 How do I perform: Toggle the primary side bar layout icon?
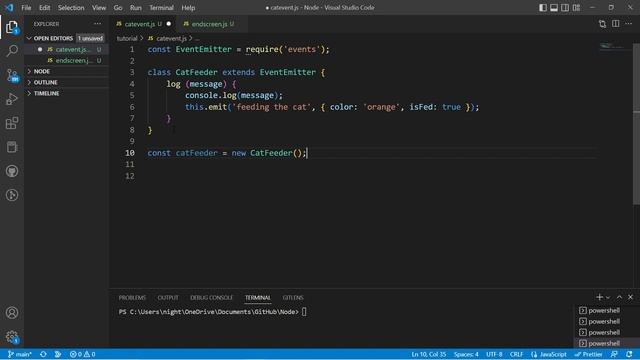[x=543, y=8]
